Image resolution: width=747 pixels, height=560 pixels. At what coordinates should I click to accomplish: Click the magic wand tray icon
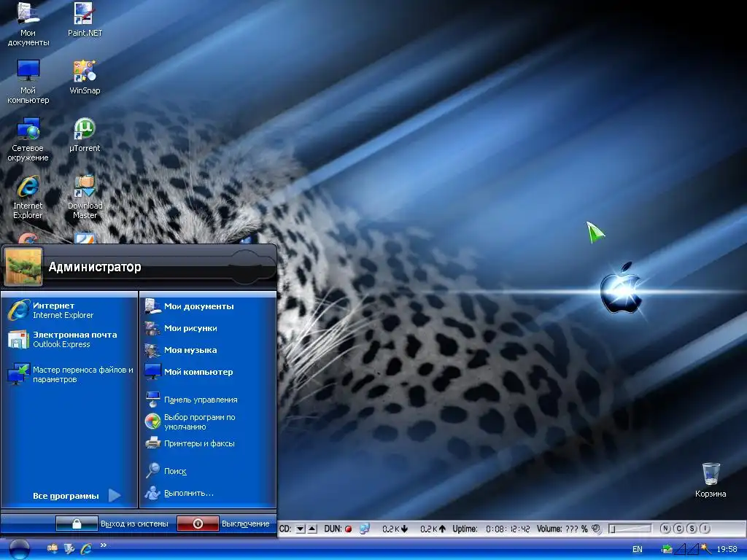(x=705, y=548)
